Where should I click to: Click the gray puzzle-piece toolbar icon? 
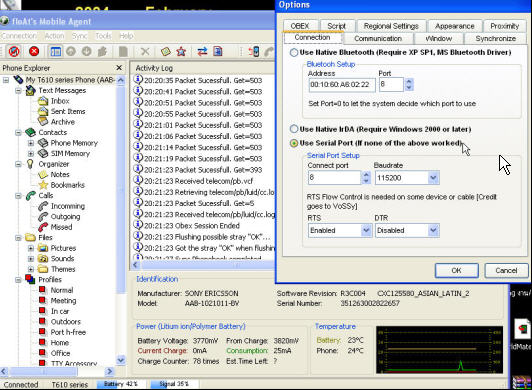click(102, 52)
